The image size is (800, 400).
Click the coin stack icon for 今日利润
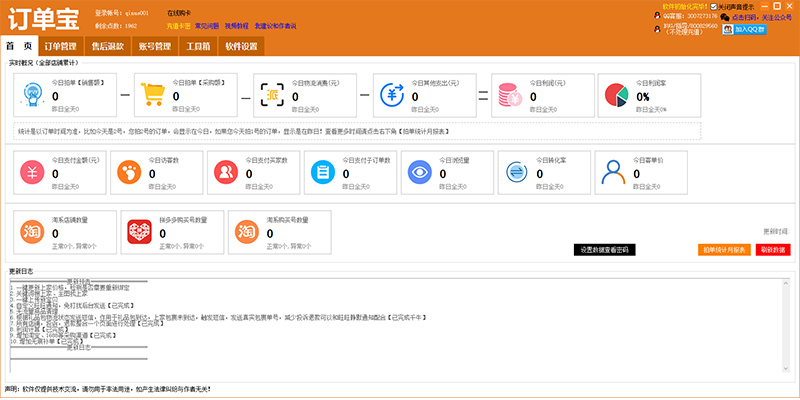point(507,95)
